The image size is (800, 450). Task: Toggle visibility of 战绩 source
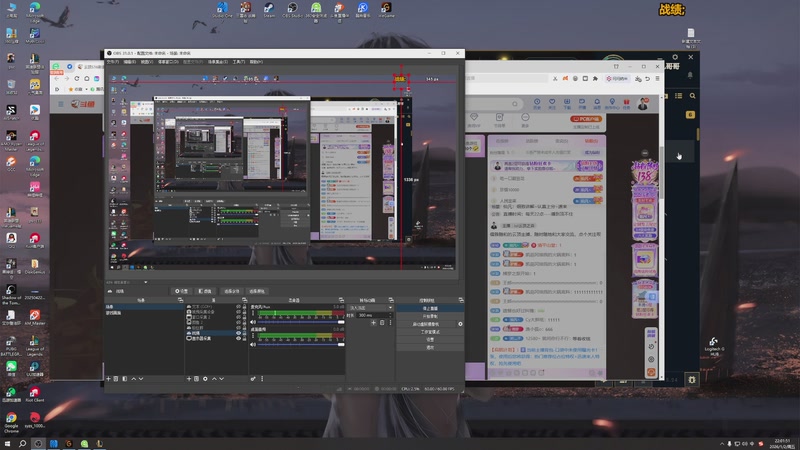pos(238,333)
